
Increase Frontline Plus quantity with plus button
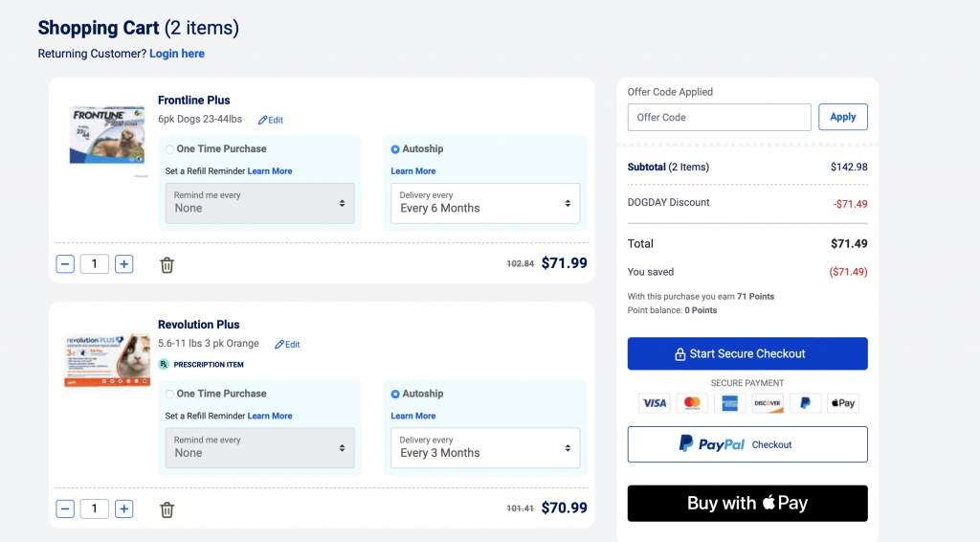(x=124, y=264)
